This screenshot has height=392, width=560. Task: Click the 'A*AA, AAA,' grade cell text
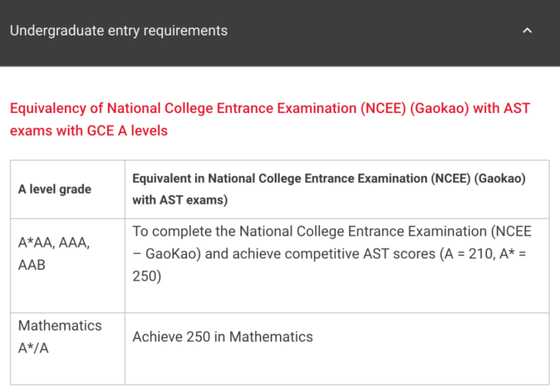point(54,243)
